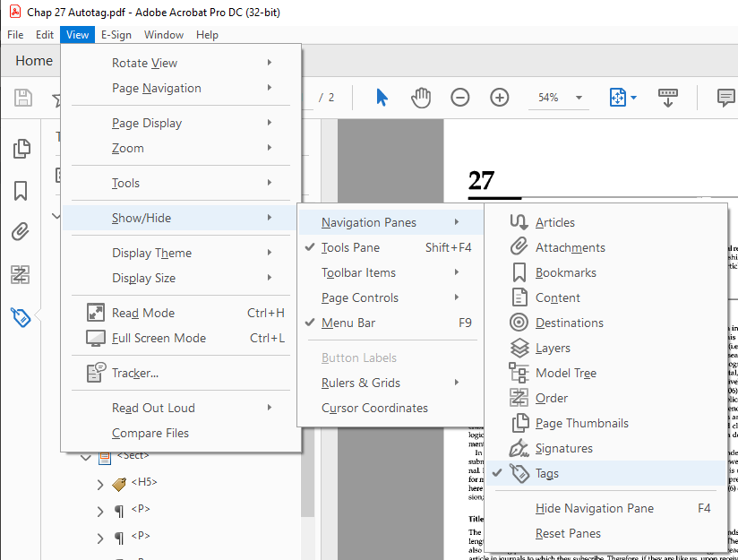
Task: Click Read Mode in View menu
Action: point(181,313)
